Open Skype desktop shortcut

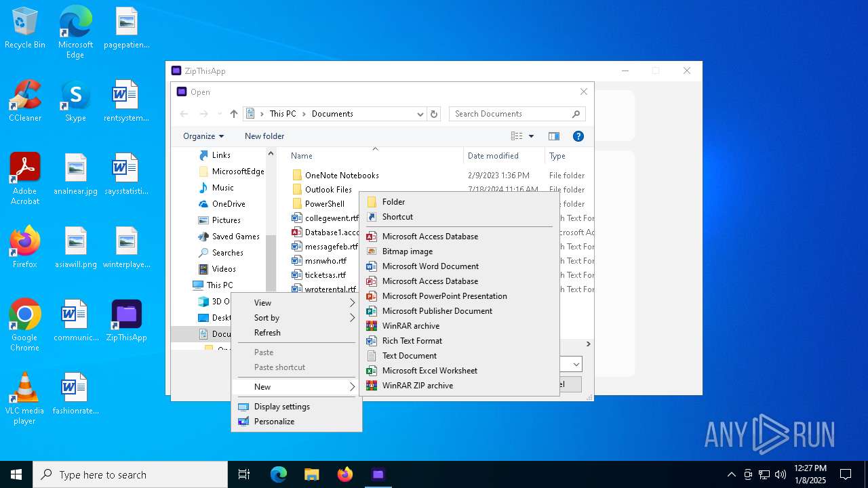point(75,102)
